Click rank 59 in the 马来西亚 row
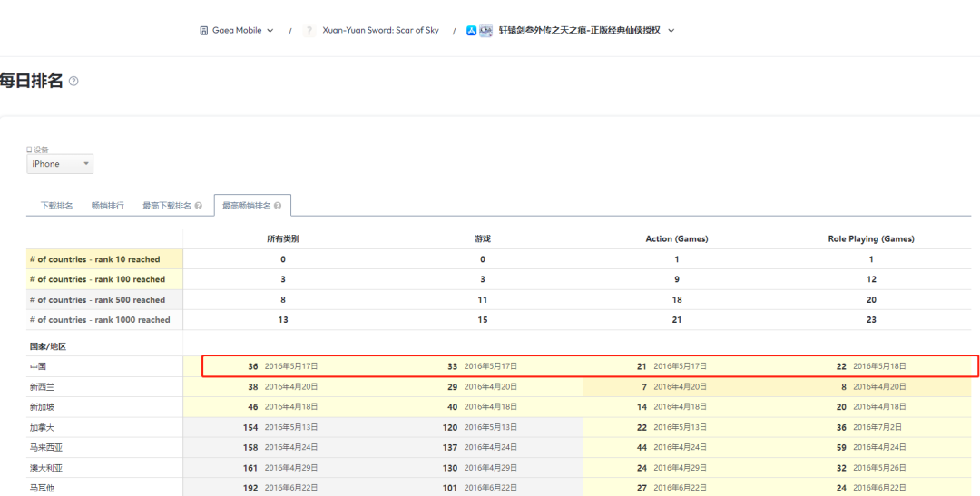980x496 pixels. pyautogui.click(x=841, y=447)
